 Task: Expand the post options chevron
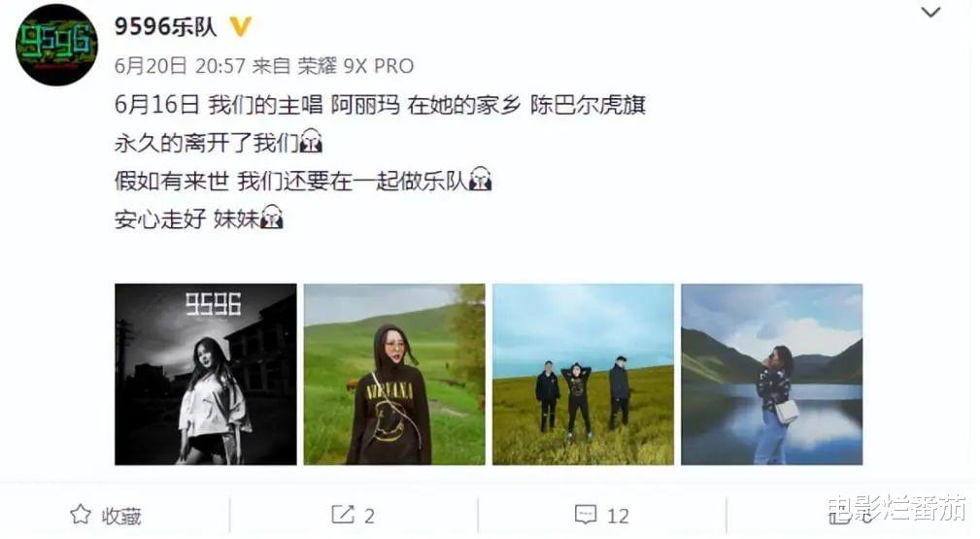[930, 13]
